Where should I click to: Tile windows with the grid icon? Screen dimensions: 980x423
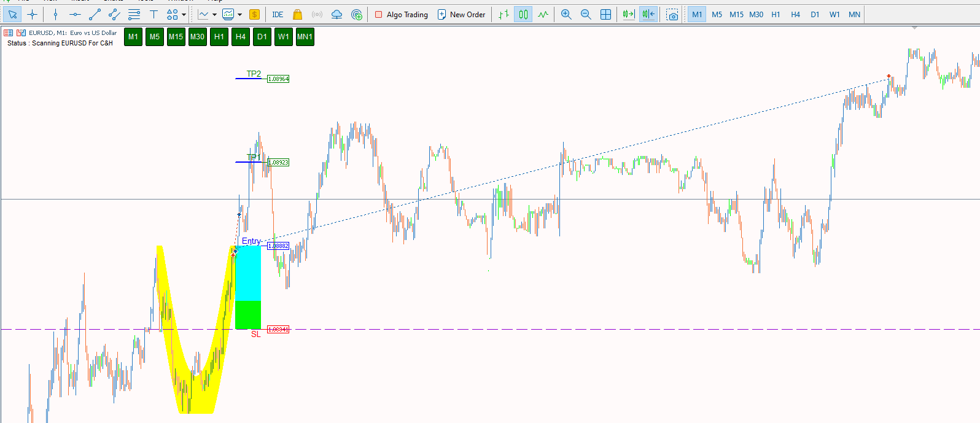[605, 14]
